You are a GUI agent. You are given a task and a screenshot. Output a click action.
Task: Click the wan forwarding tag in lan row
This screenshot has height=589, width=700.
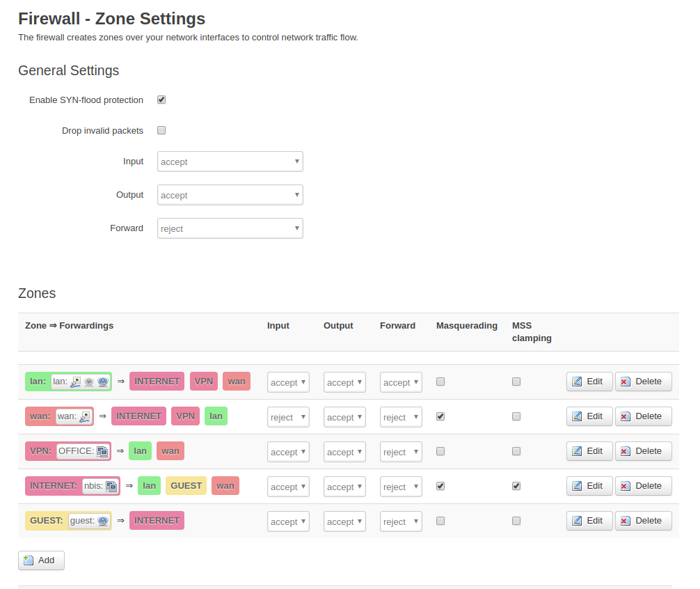coord(237,382)
